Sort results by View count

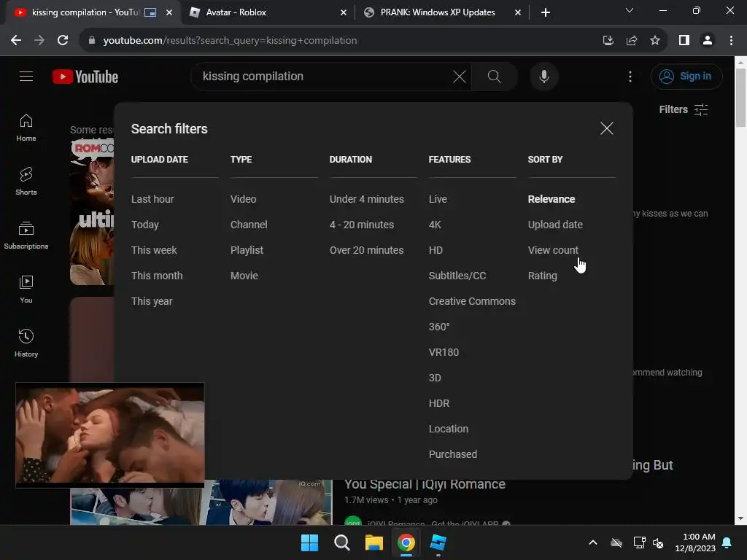(553, 250)
